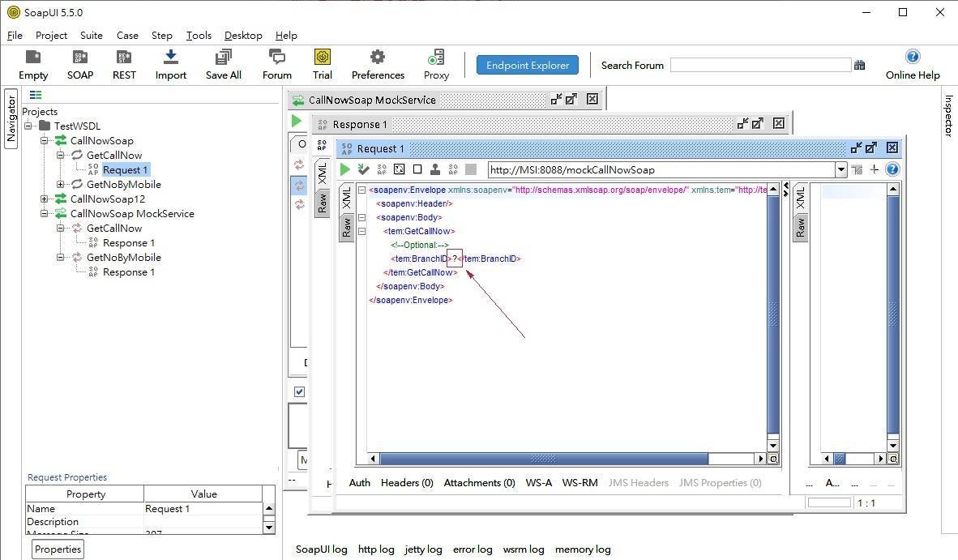Click the Properties button at bottom left
Screen dimensions: 958x560
[58, 549]
